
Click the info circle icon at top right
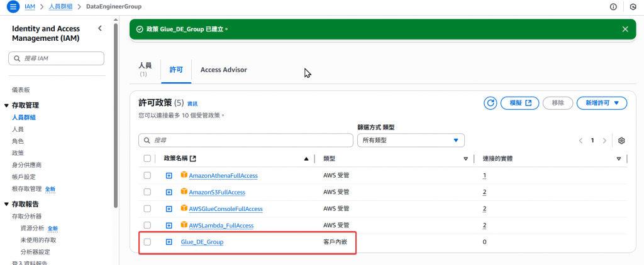[614, 7]
